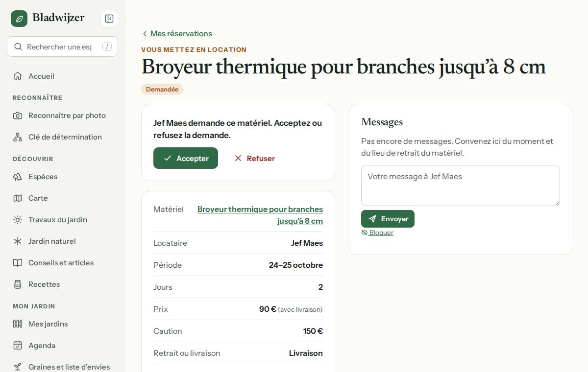Click the Demandée status badge
Image resolution: width=588 pixels, height=372 pixels.
coord(162,90)
